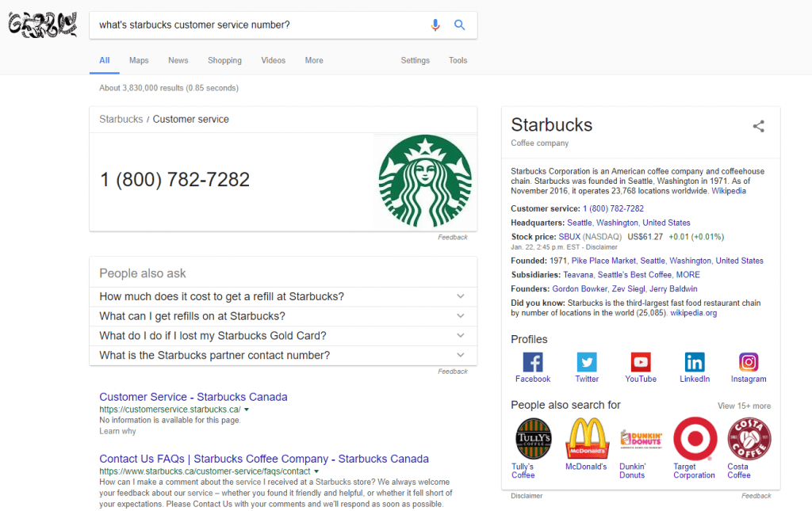The height and width of the screenshot is (511, 812).
Task: Click 'View 15+ more' related searches
Action: pos(744,406)
